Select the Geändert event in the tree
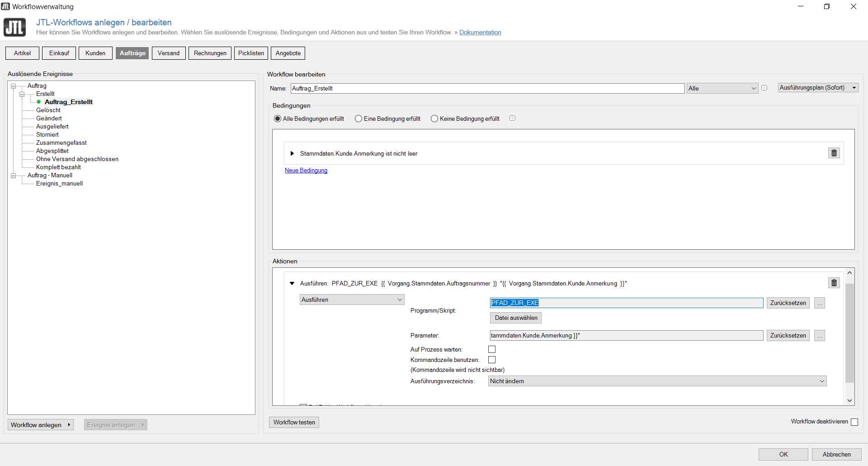868x466 pixels. click(49, 118)
